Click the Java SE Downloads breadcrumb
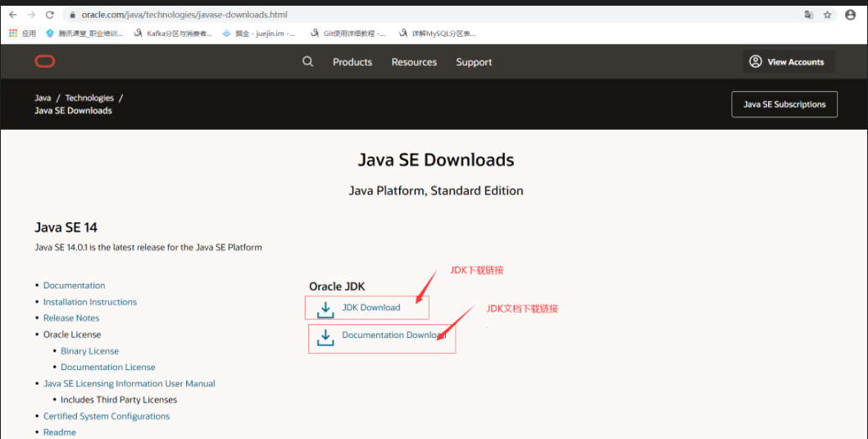The height and width of the screenshot is (439, 868). pos(73,111)
